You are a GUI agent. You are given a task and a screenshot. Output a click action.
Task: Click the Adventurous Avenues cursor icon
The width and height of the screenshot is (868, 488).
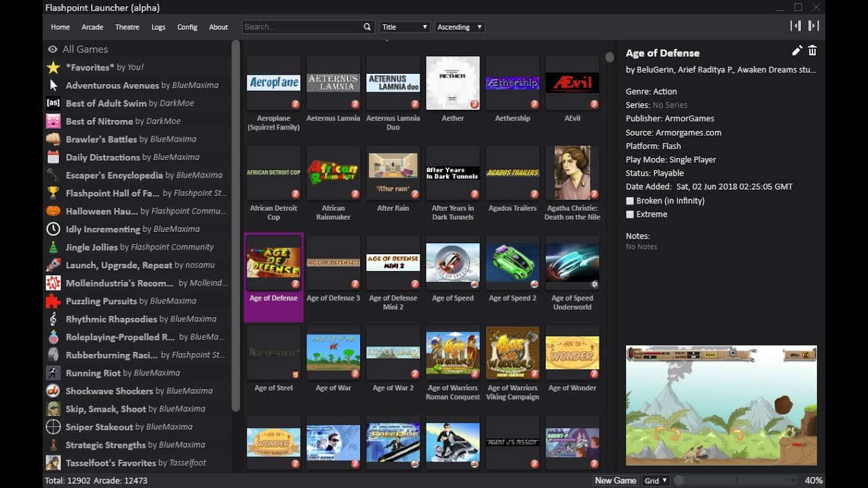pyautogui.click(x=53, y=85)
